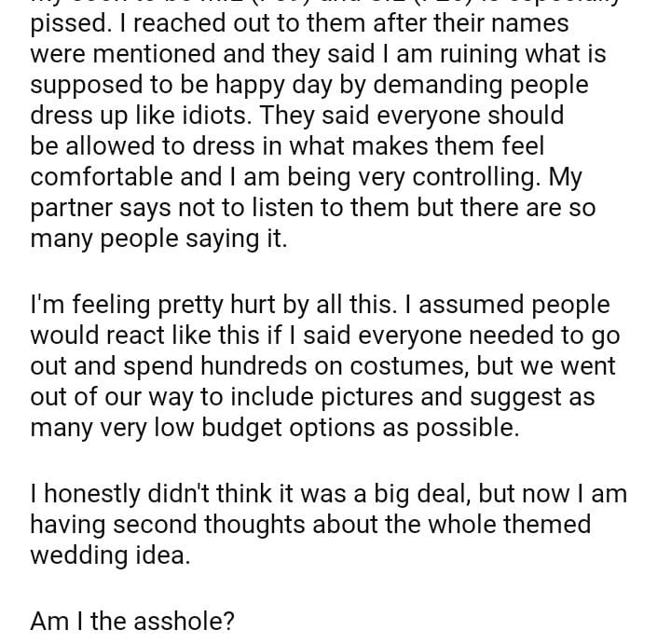Click the sentence ending "many people saying it."

pos(158,238)
